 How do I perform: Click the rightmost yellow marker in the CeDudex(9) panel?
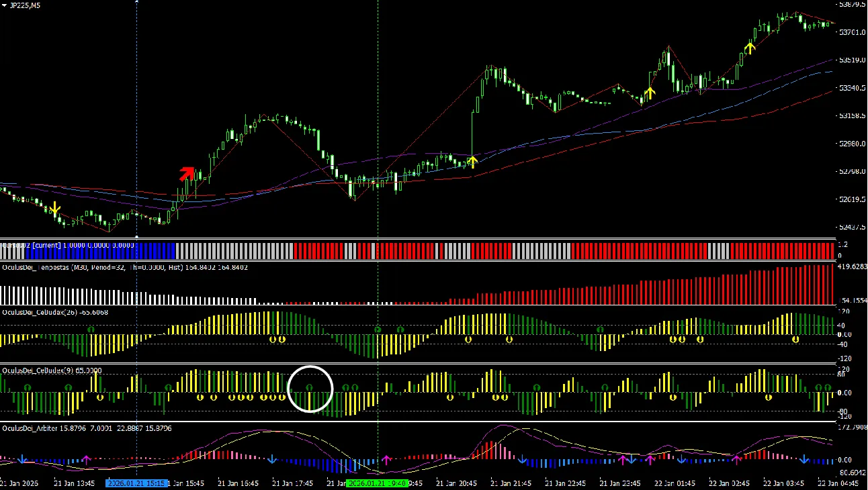(x=769, y=397)
